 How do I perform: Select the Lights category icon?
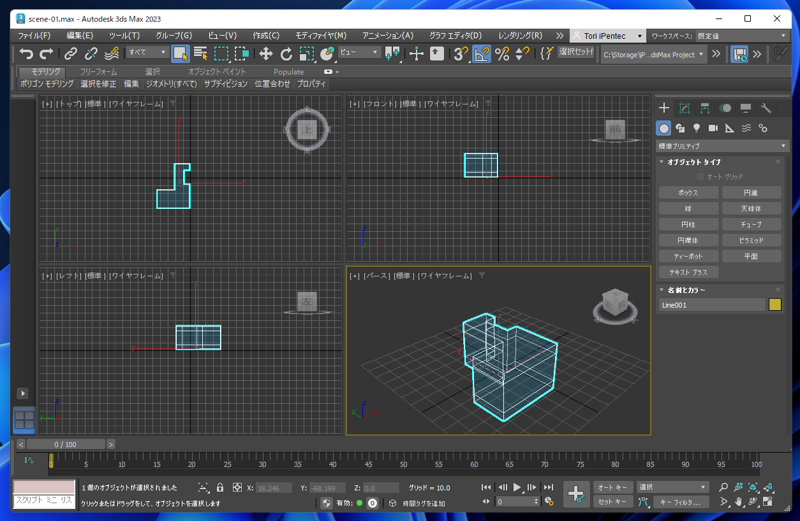click(696, 128)
